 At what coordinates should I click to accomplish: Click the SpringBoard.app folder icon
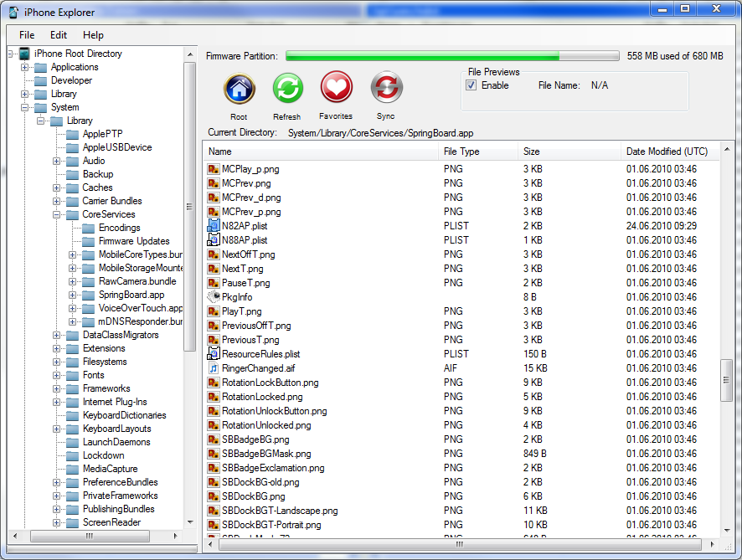[89, 295]
